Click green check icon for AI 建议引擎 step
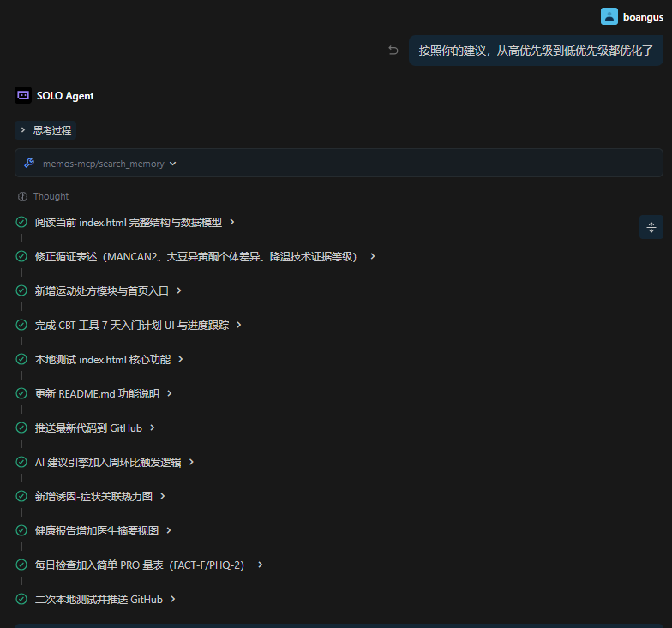The height and width of the screenshot is (628, 672). pos(21,462)
